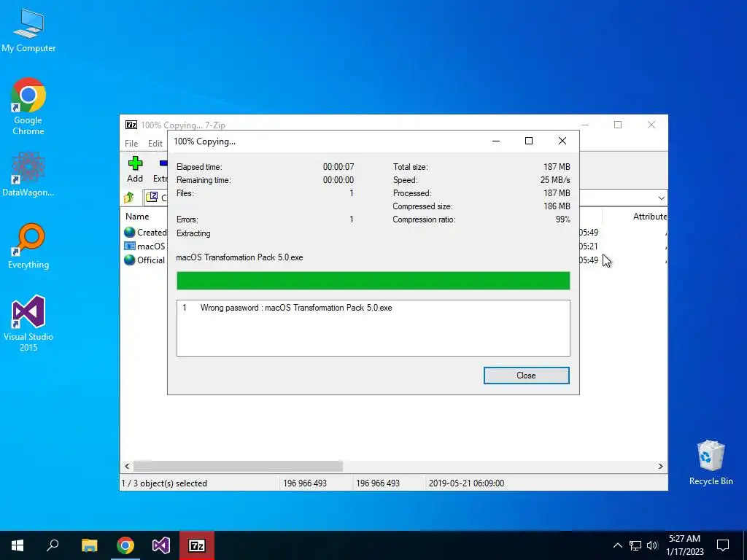This screenshot has width=747, height=560.
Task: Click the network icon in system tray
Action: click(x=635, y=545)
